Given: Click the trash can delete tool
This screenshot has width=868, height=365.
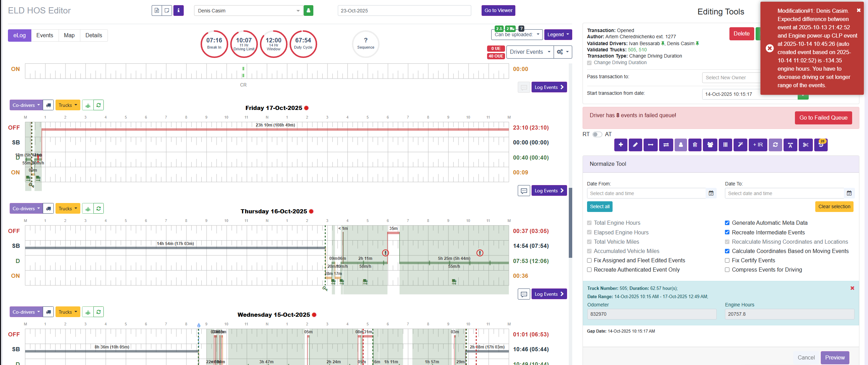Looking at the screenshot, I should tap(695, 145).
